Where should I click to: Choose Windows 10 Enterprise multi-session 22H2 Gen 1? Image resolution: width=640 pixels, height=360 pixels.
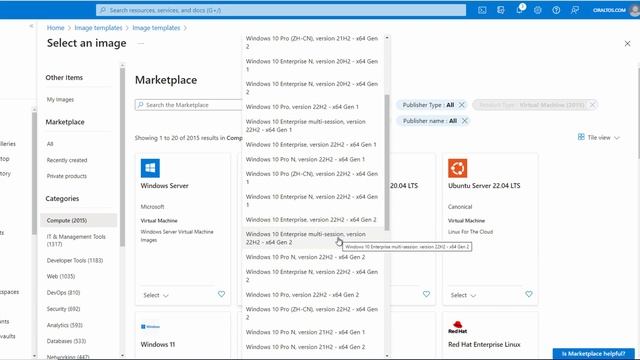pos(313,126)
